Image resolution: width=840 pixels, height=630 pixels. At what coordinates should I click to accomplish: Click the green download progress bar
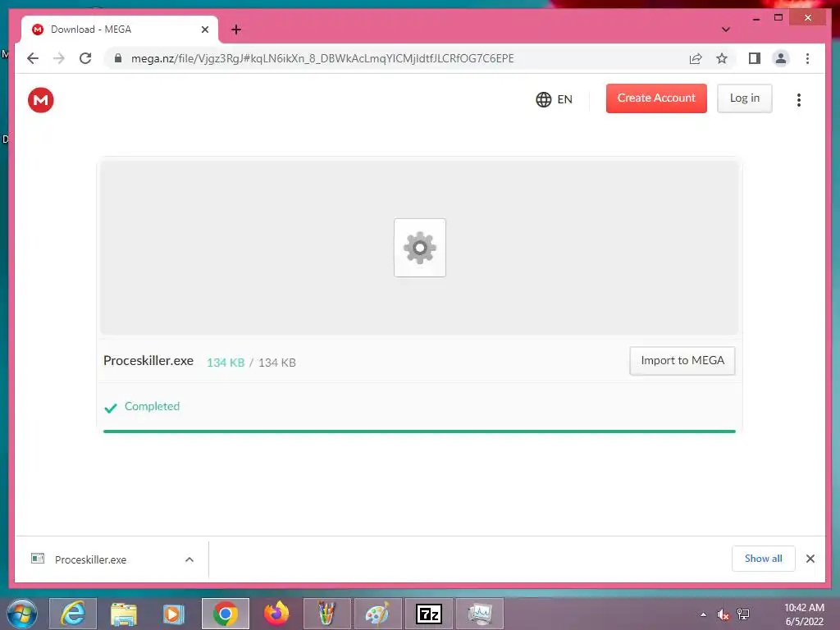419,431
